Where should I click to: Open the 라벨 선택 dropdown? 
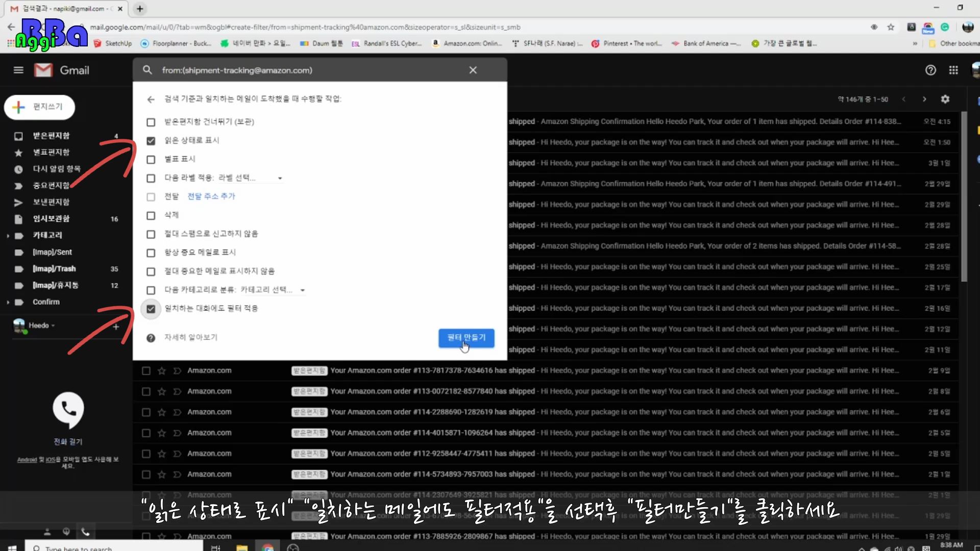(250, 178)
